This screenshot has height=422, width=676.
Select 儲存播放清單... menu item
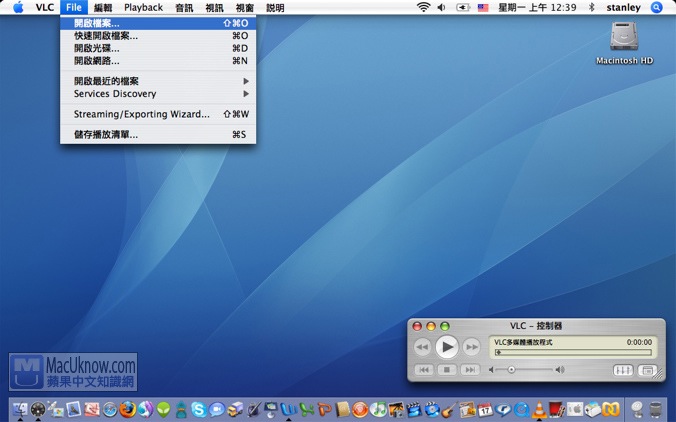click(158, 135)
